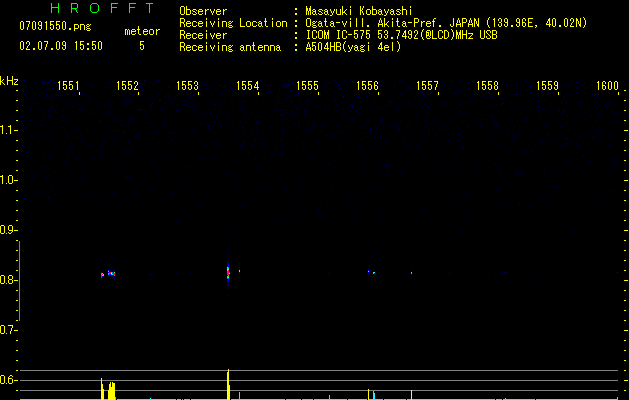The image size is (629, 400).
Task: Click the 1600 time axis label
Action: tap(607, 85)
